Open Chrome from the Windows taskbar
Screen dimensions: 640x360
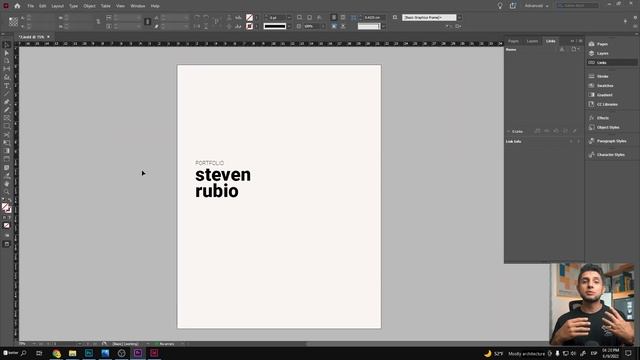point(56,353)
